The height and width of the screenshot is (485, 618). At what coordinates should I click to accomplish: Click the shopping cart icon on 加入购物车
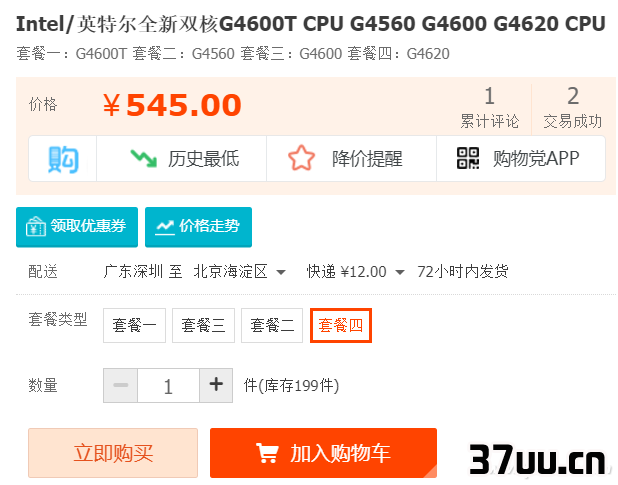tap(268, 453)
